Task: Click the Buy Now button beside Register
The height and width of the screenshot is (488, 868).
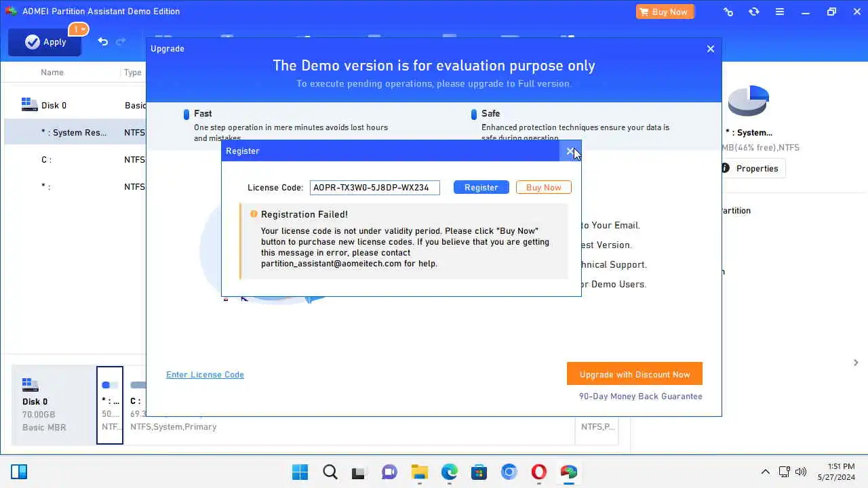Action: click(x=543, y=187)
